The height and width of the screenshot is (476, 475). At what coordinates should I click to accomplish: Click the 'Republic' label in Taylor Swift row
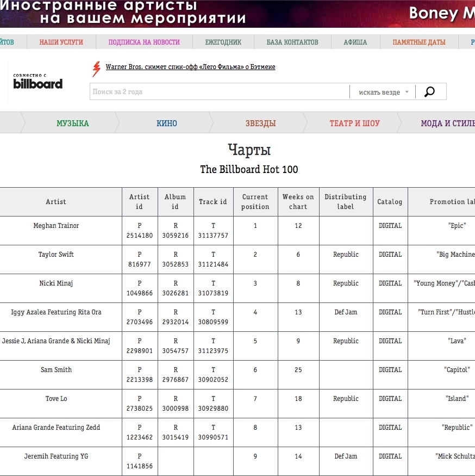point(346,255)
